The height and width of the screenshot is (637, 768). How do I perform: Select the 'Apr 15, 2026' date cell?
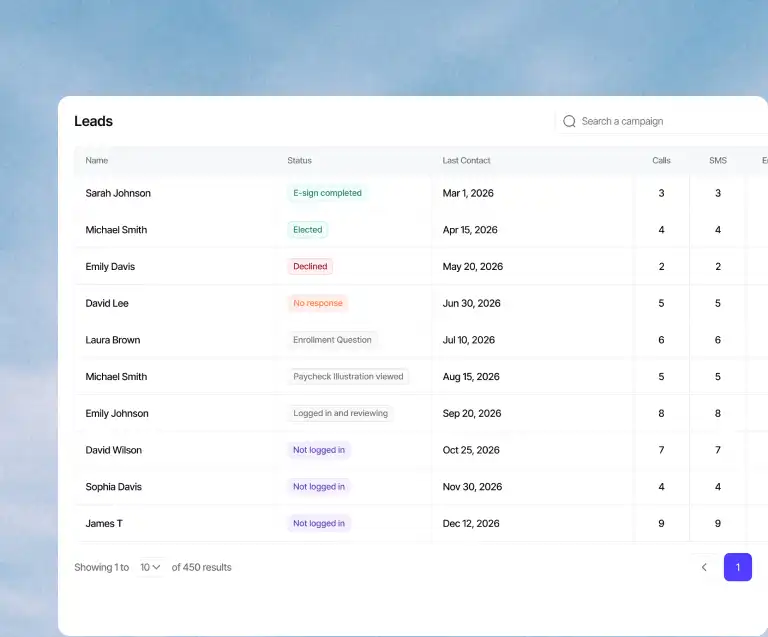[x=470, y=230]
